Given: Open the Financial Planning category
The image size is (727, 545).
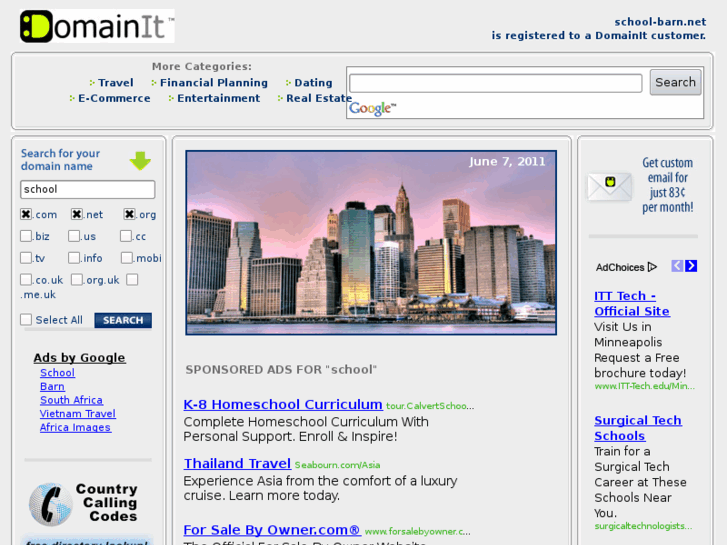Looking at the screenshot, I should point(214,83).
